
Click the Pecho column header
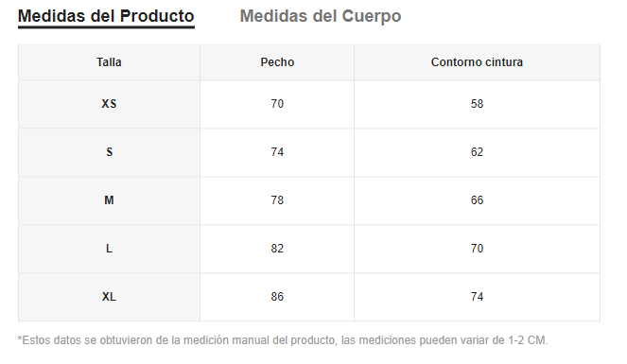click(277, 62)
